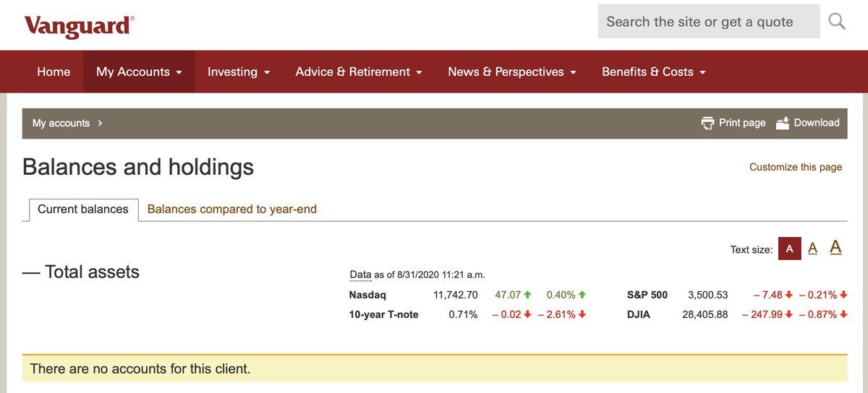
Task: Click the site search input field
Action: pyautogui.click(x=708, y=22)
